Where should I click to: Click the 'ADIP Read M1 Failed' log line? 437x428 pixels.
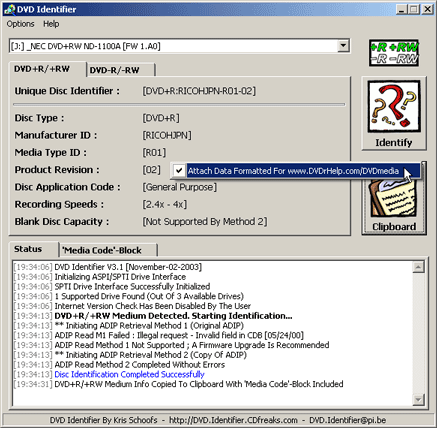pyautogui.click(x=179, y=335)
